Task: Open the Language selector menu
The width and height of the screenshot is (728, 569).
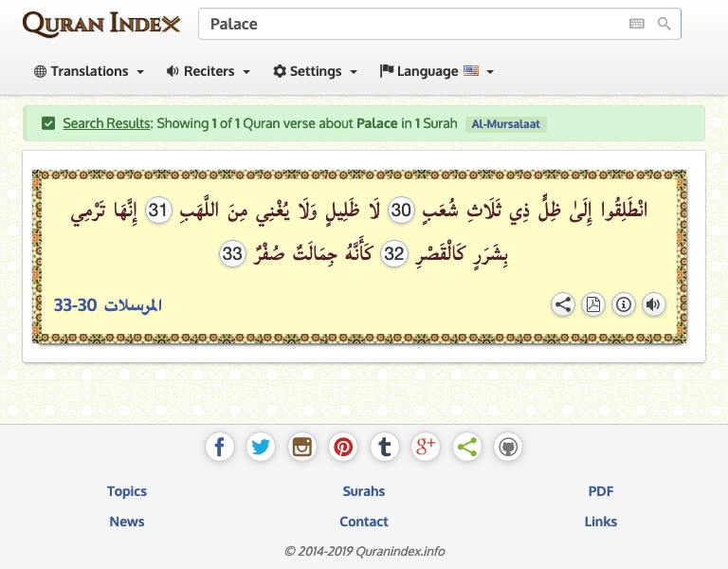Action: pyautogui.click(x=436, y=71)
